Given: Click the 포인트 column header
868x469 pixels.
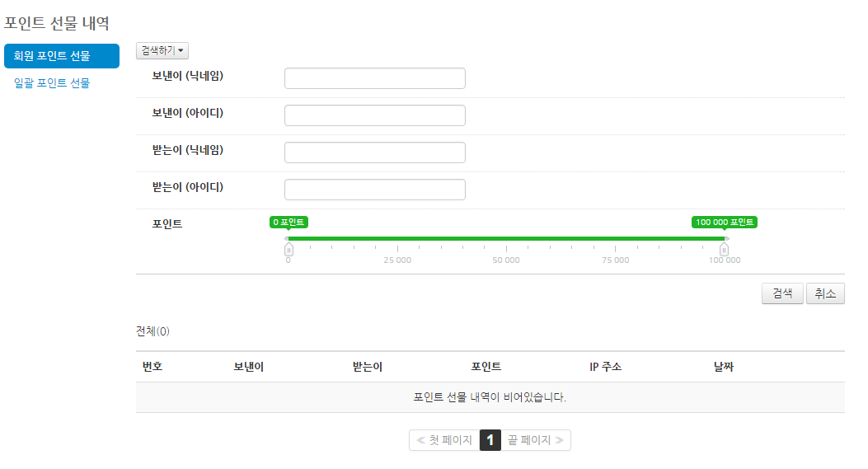Looking at the screenshot, I should (486, 367).
